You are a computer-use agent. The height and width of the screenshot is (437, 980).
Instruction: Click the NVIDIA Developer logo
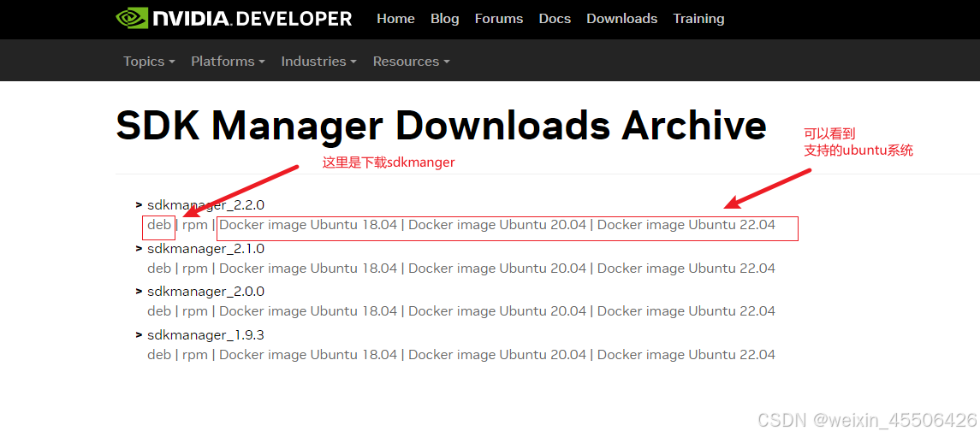click(x=234, y=18)
